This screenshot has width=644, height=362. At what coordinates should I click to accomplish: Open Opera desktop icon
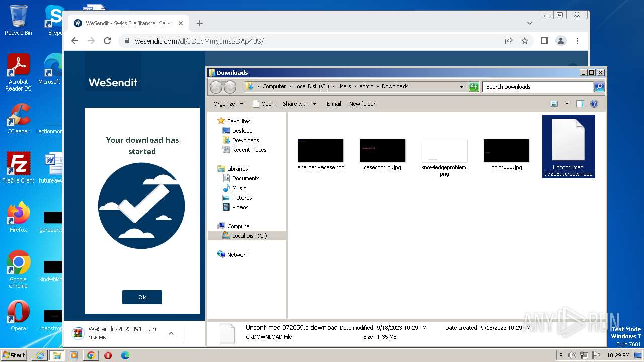pos(18,316)
